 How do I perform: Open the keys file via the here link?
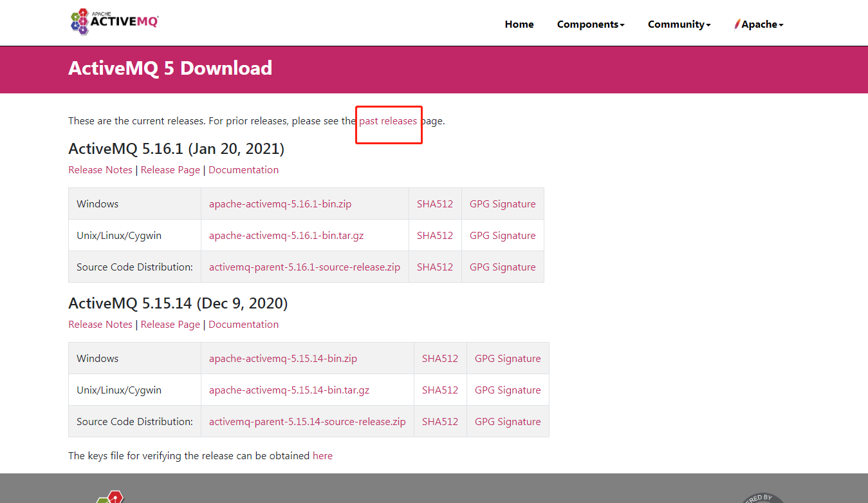point(322,455)
